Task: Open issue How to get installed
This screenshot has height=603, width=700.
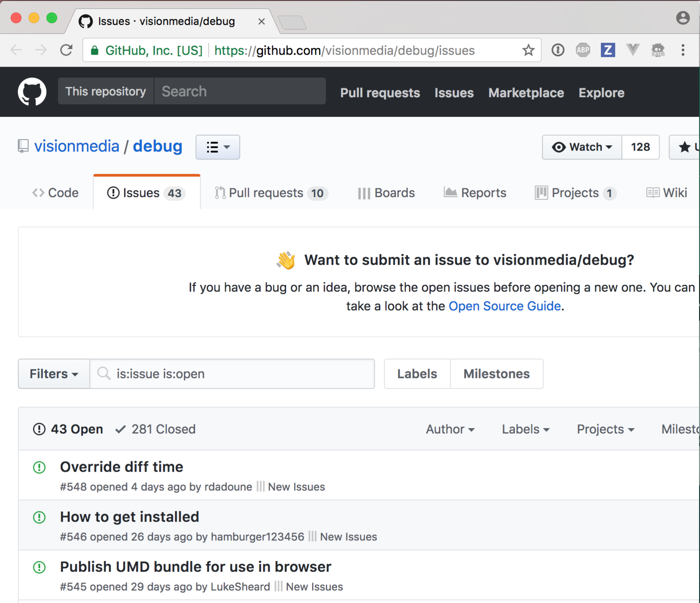Action: click(x=130, y=517)
